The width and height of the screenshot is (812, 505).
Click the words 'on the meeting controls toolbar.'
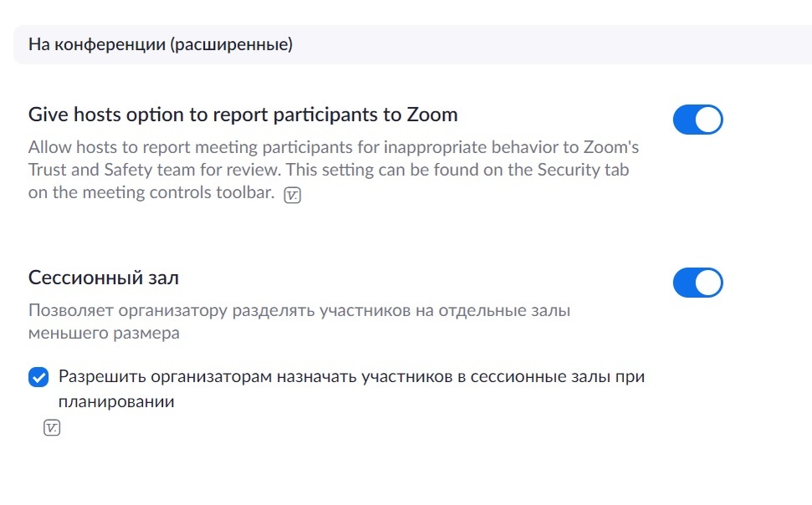click(x=151, y=193)
